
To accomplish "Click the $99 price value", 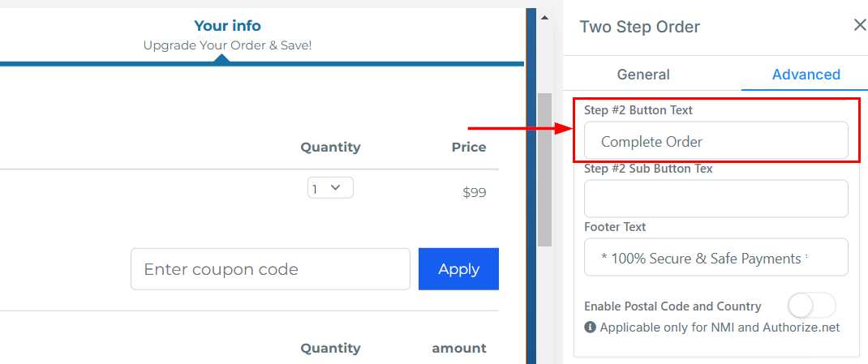I will (x=474, y=193).
